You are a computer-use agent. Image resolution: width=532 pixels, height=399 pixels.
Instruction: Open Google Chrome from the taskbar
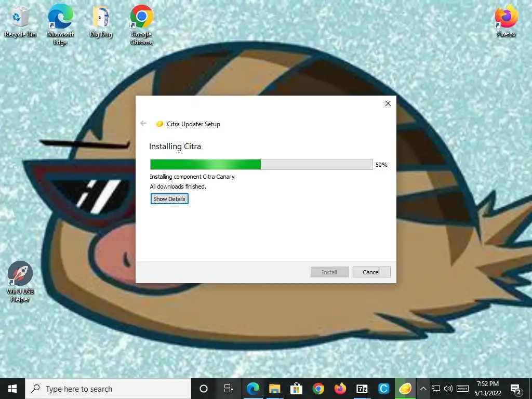[318, 389]
